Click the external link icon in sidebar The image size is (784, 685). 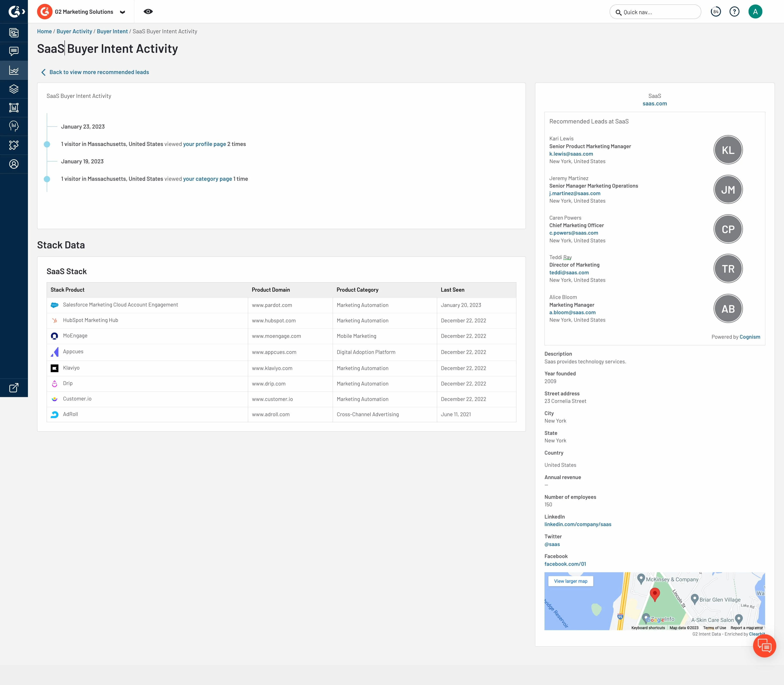14,388
